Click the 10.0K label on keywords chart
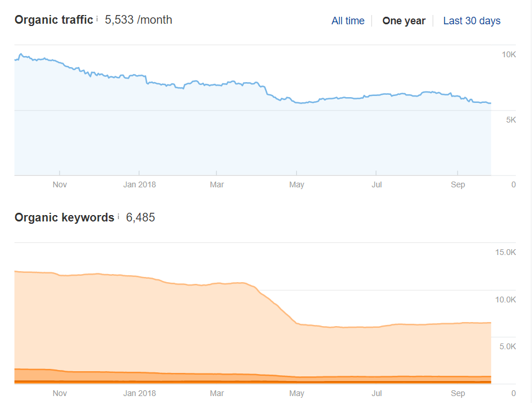Image resolution: width=532 pixels, height=403 pixels. tap(505, 300)
